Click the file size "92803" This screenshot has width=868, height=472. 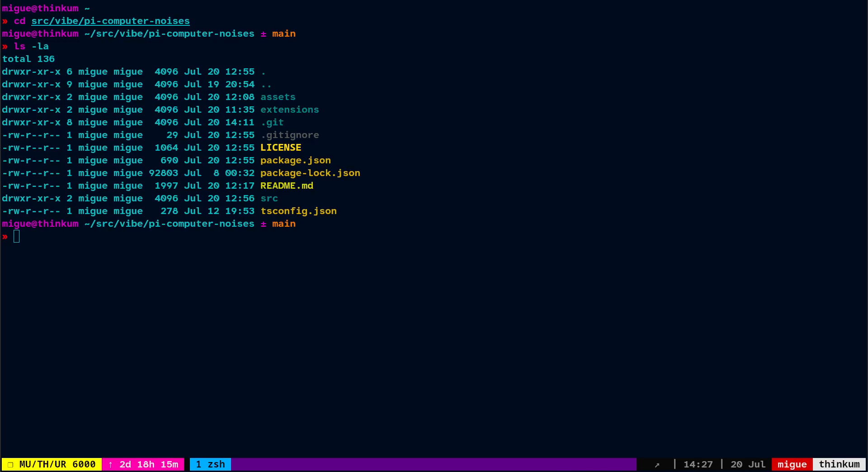click(163, 173)
